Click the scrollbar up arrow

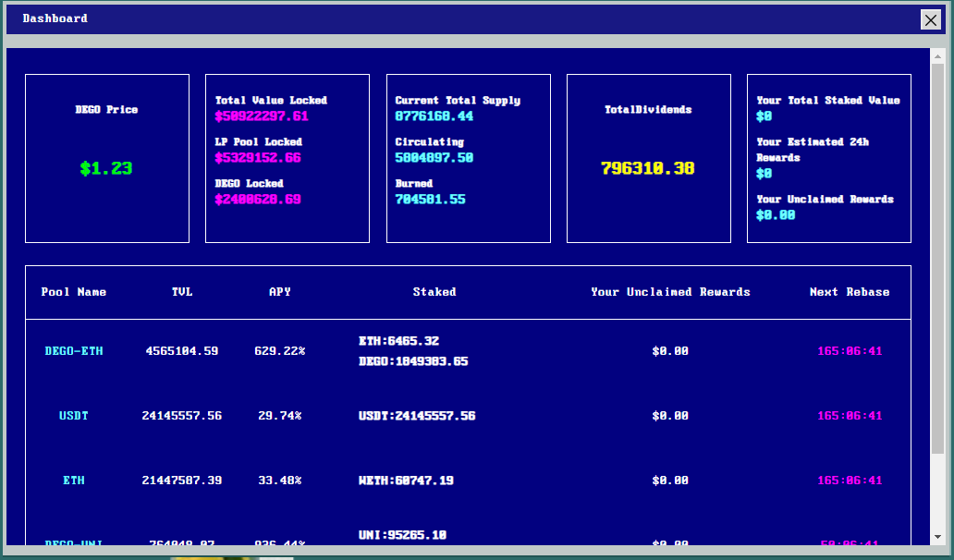[x=937, y=56]
